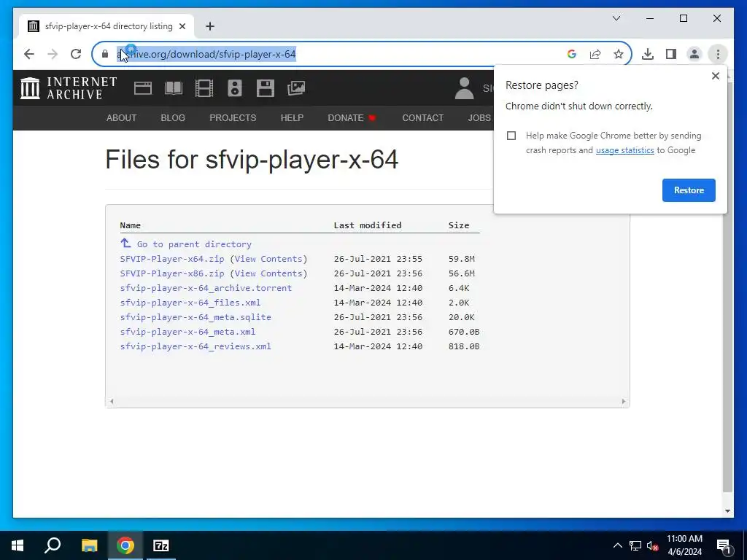Click the listing's right scroll arrow
Screen dimensions: 747x560
[624, 402]
